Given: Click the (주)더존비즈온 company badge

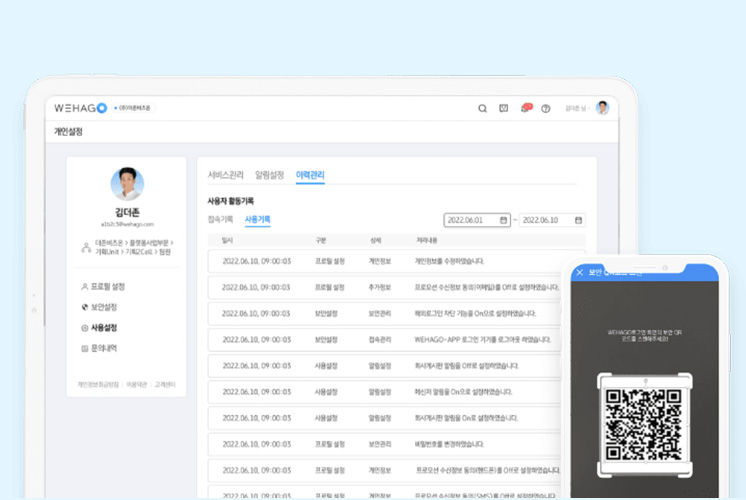Looking at the screenshot, I should 133,108.
